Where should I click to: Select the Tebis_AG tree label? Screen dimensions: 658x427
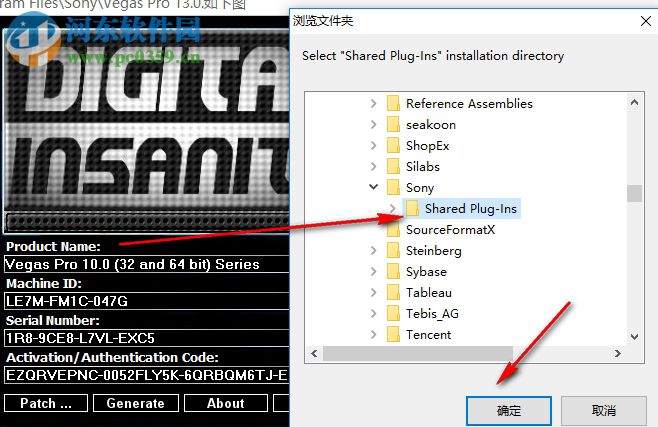coord(432,314)
